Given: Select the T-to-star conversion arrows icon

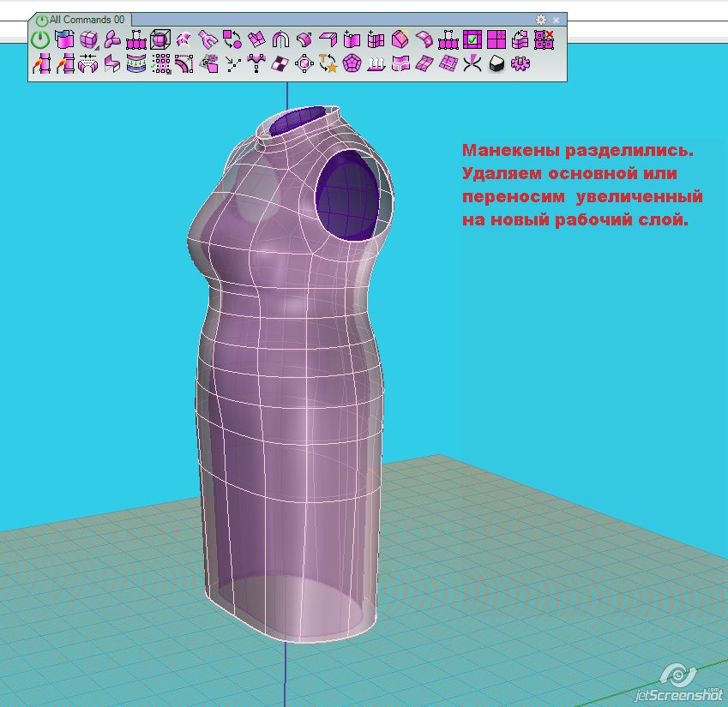Looking at the screenshot, I should tap(328, 63).
